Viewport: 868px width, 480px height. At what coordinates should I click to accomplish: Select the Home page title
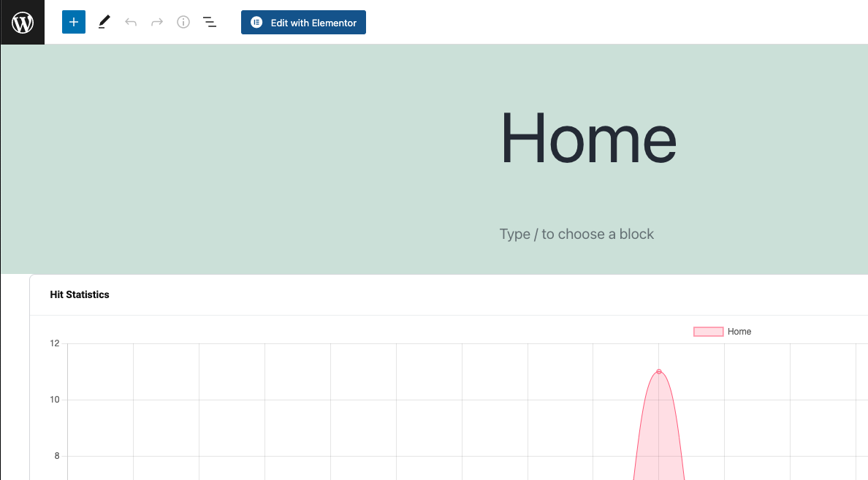tap(588, 138)
